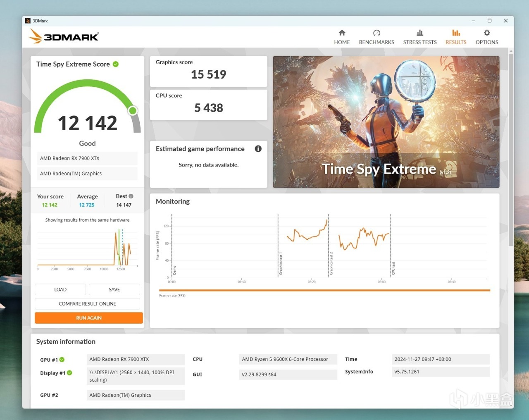The height and width of the screenshot is (420, 529).
Task: Click Showing results from the same hardware
Action: pyautogui.click(x=87, y=220)
